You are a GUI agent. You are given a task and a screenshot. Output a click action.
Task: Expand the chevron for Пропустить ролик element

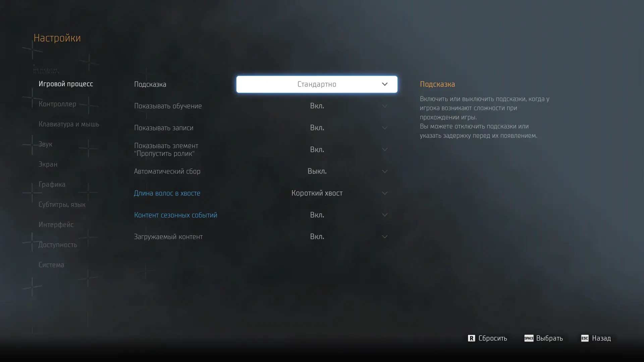(385, 149)
